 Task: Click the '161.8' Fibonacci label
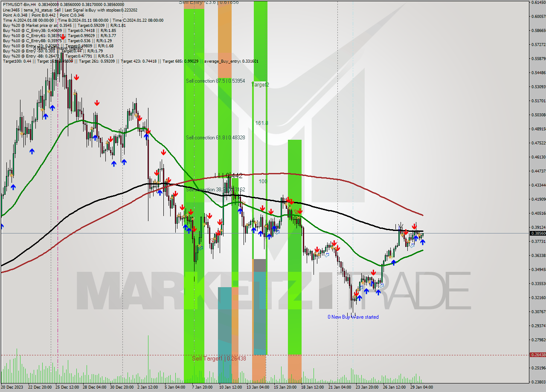(x=261, y=123)
